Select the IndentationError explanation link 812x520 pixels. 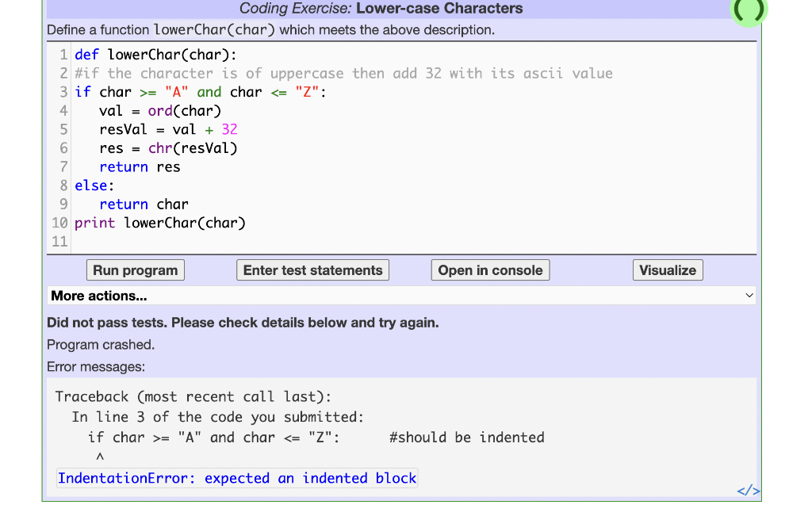236,477
